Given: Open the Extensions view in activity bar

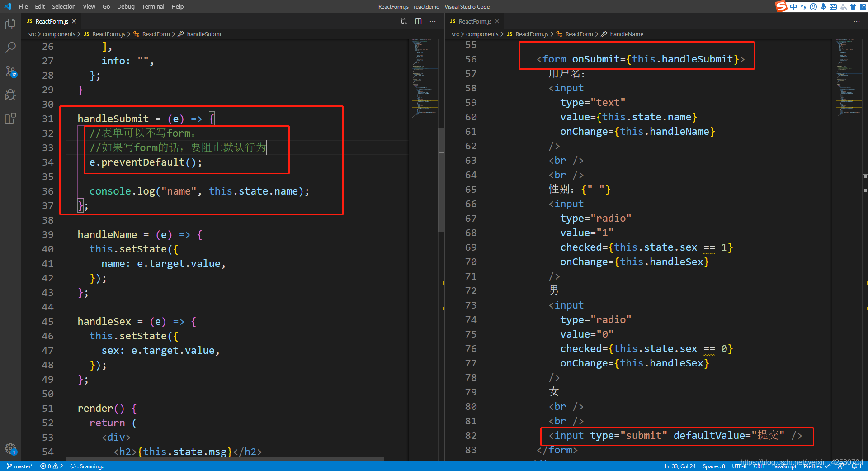Looking at the screenshot, I should pos(10,118).
